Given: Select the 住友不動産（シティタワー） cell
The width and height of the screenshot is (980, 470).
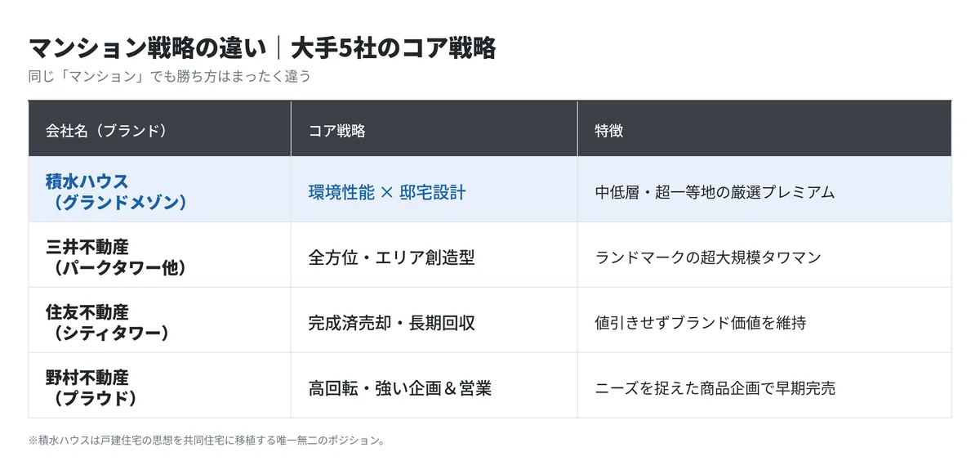Looking at the screenshot, I should click(x=159, y=320).
